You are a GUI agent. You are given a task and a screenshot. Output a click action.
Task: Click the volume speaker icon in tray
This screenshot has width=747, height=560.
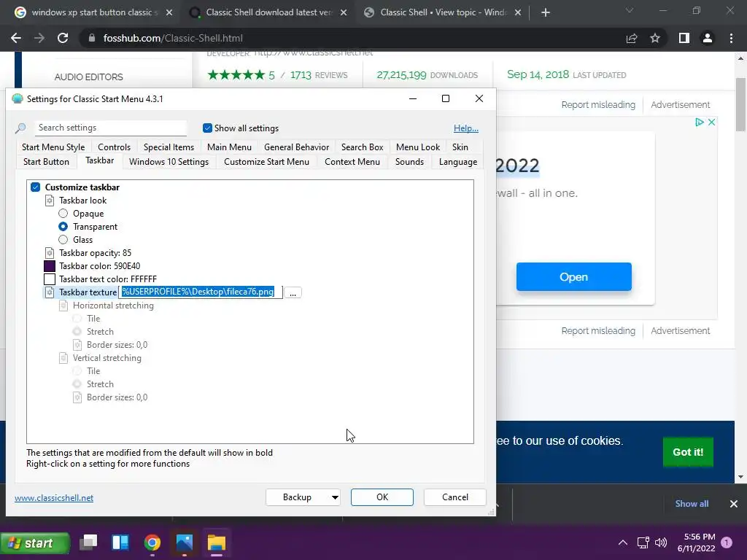(661, 542)
